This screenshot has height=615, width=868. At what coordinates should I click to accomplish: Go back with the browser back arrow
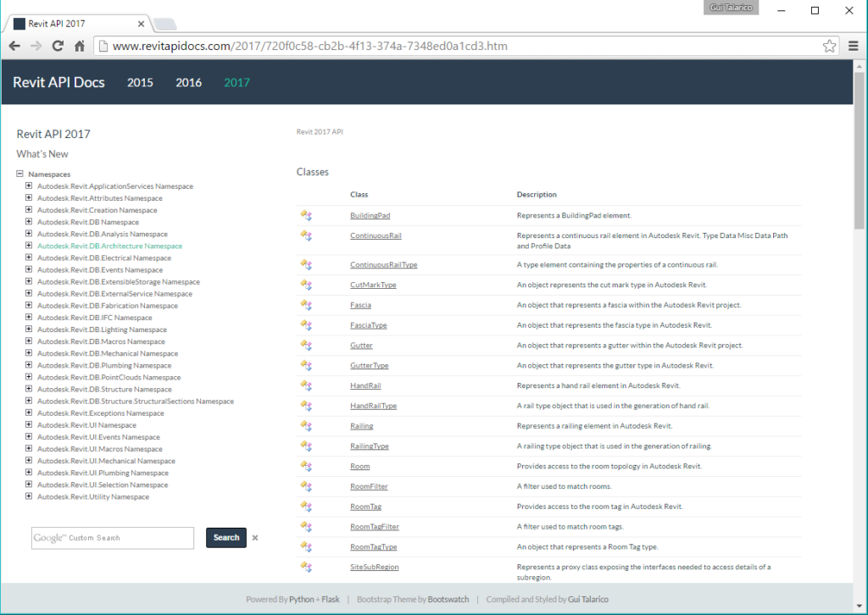(14, 46)
